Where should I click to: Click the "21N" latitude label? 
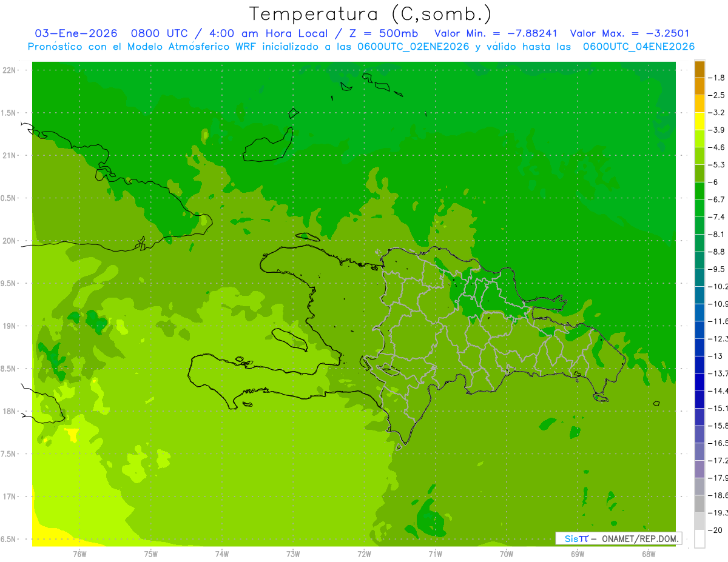10,156
